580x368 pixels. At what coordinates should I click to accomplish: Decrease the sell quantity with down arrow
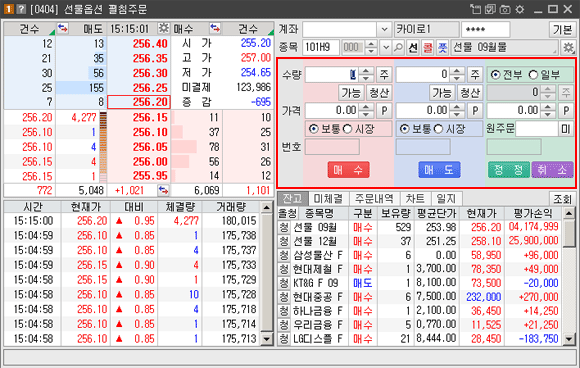[457, 78]
